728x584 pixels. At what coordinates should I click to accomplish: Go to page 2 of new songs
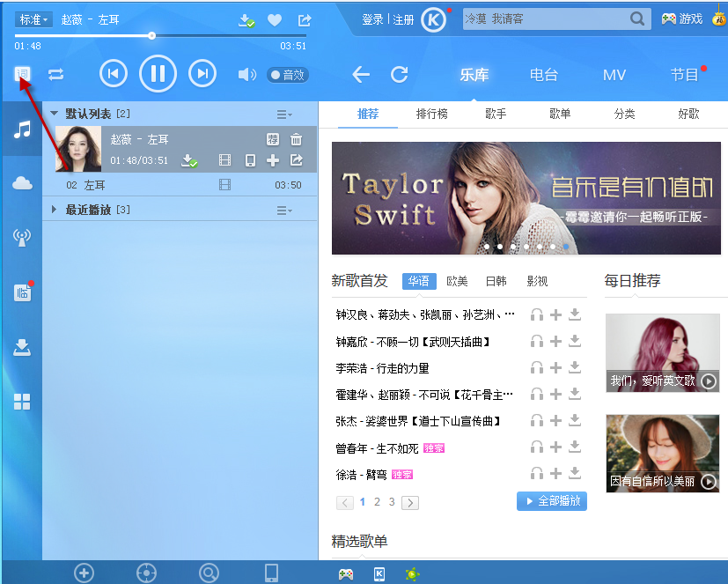pyautogui.click(x=377, y=502)
